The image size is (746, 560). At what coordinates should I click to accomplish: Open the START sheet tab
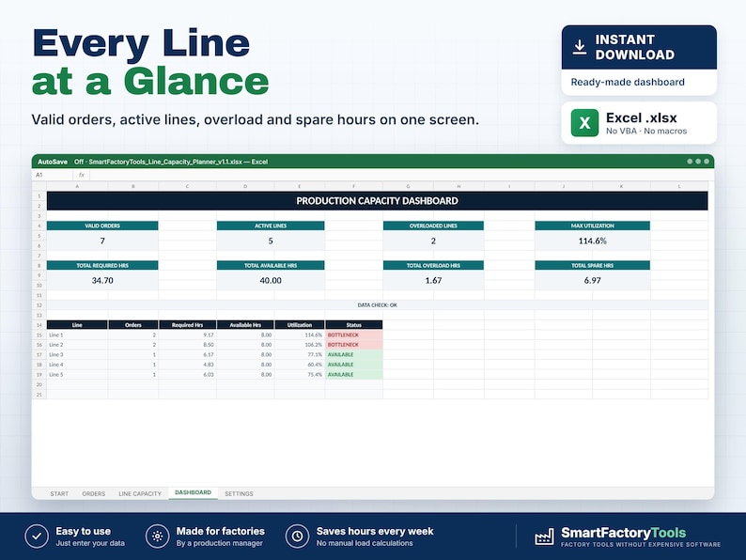click(x=59, y=494)
